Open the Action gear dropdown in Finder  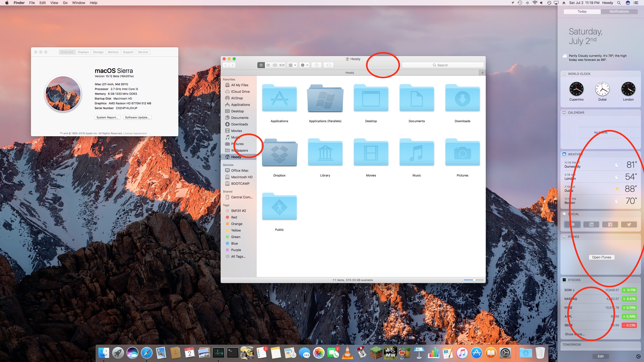(x=304, y=65)
